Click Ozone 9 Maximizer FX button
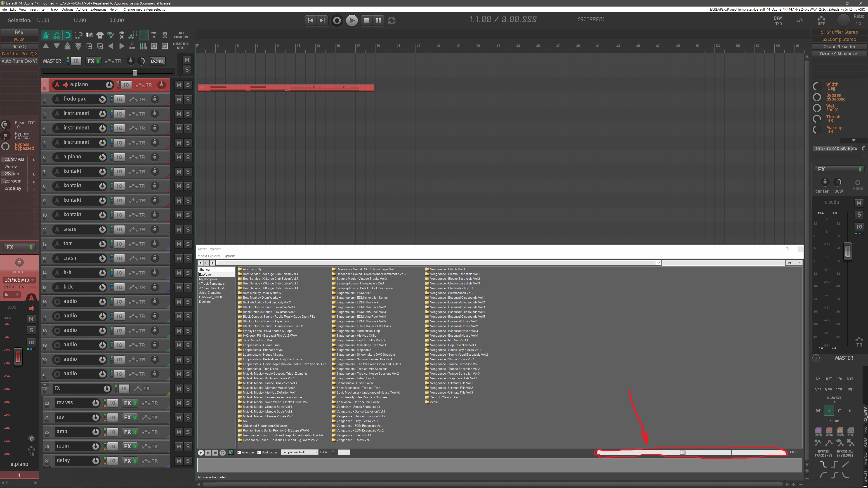Viewport: 868px width, 488px height. [839, 54]
